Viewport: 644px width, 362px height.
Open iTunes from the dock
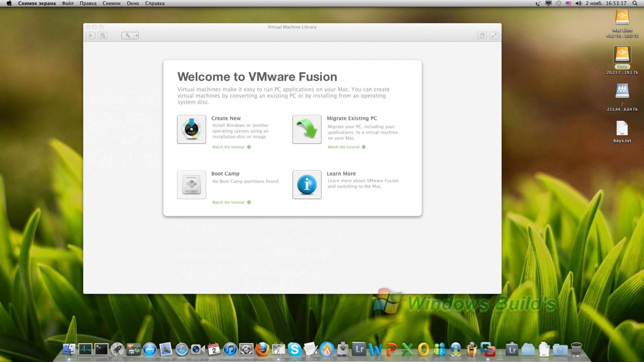pos(230,349)
